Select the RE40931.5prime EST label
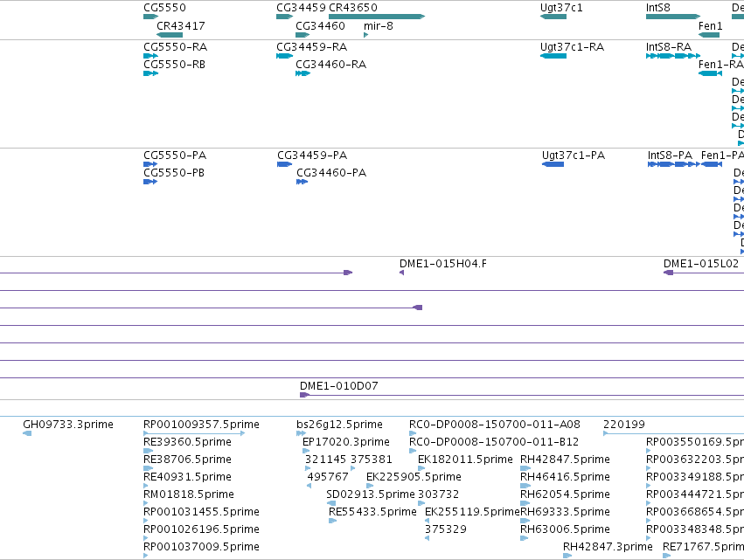Screen dimensions: 744x560 tap(187, 477)
